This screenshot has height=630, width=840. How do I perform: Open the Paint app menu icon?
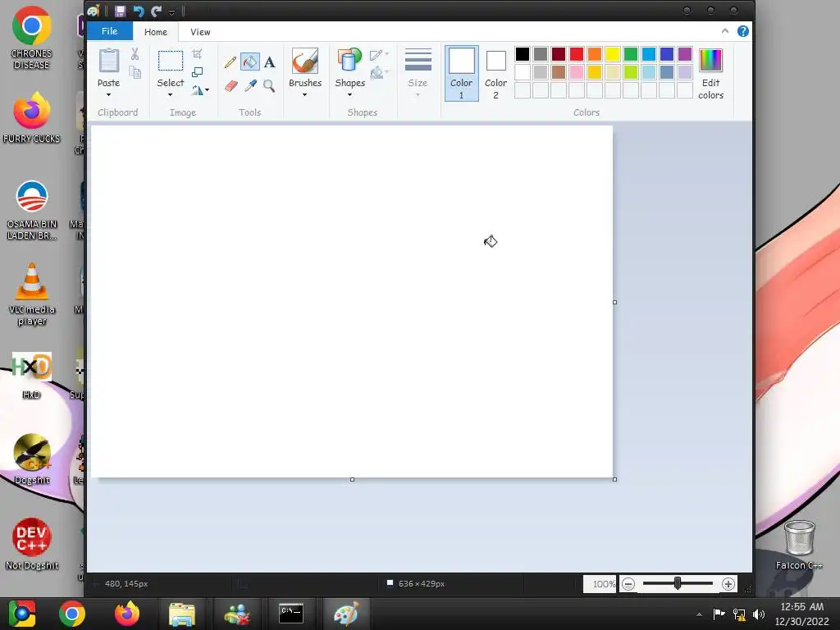(x=94, y=11)
